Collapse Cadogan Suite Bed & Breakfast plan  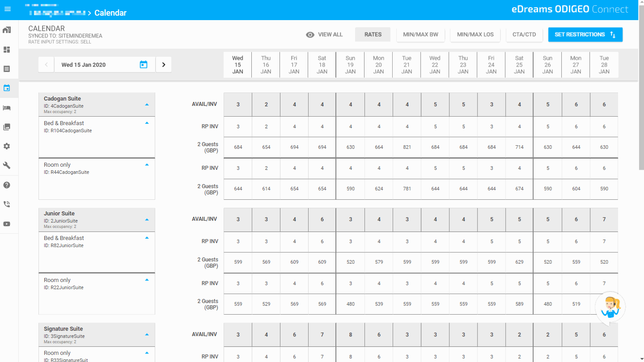pyautogui.click(x=147, y=123)
